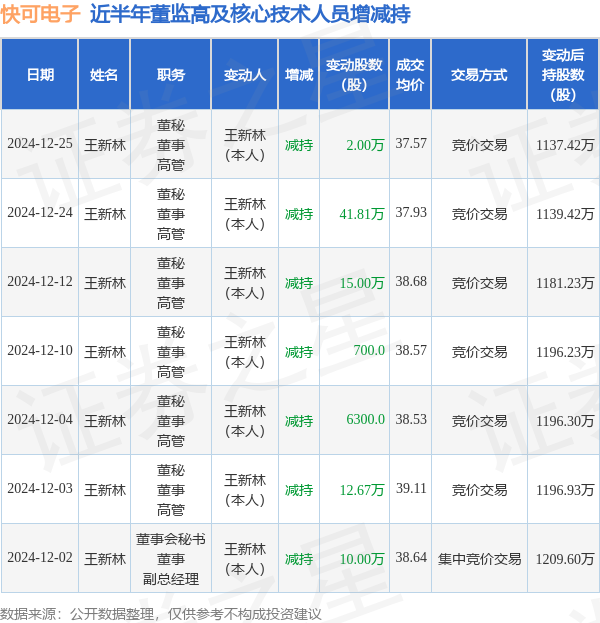The height and width of the screenshot is (623, 600).
Task: Select the 2024-12-10 date cell
Action: click(x=40, y=351)
